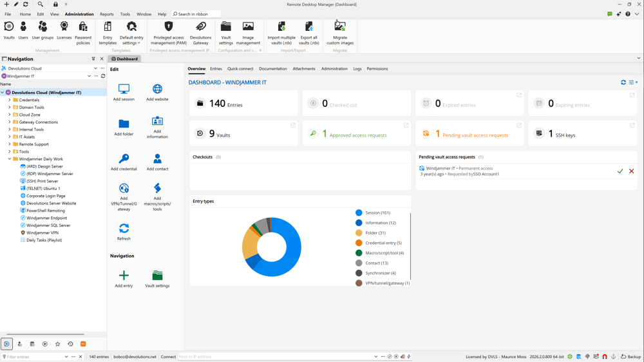Screen dimensions: 644x362
Task: Click the Connect button in status bar
Action: 168,357
